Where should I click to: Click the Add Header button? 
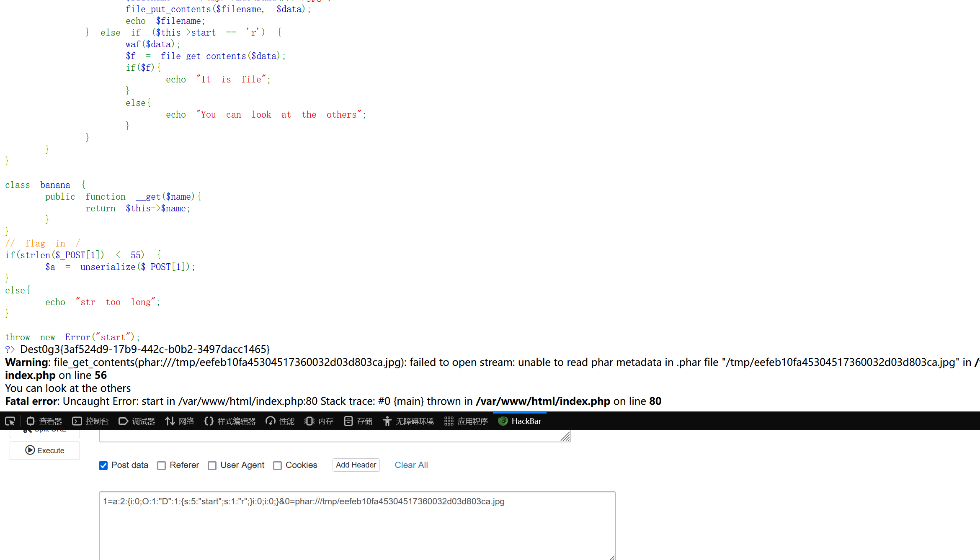point(356,465)
